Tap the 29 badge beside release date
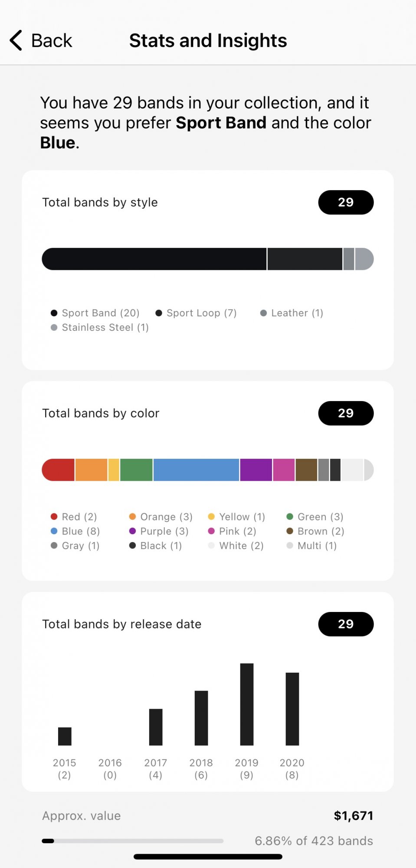Viewport: 416px width, 868px height. point(346,624)
